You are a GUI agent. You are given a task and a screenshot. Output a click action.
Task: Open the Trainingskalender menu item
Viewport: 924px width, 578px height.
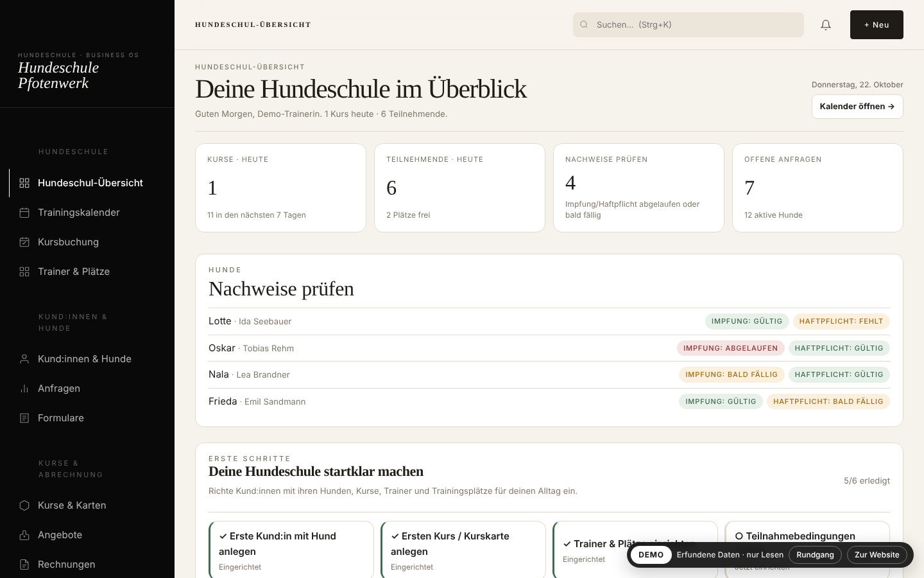[x=87, y=213]
